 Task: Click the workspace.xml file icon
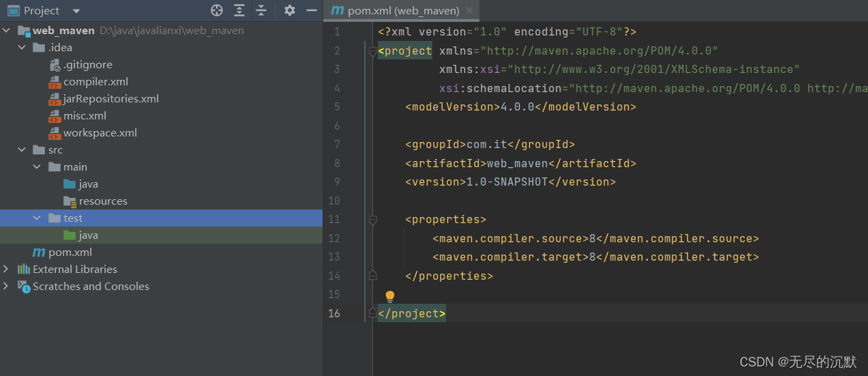click(55, 133)
